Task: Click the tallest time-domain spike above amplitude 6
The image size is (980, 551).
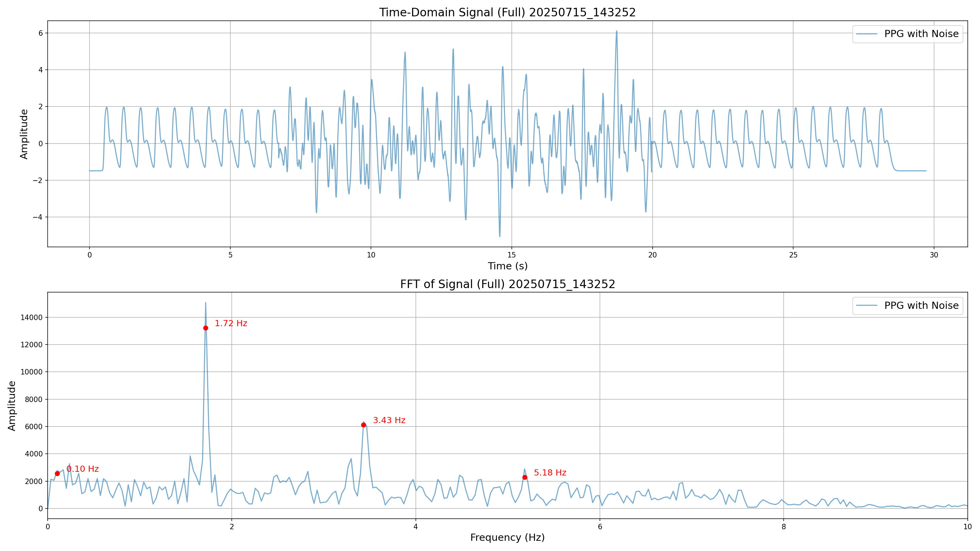Action: point(616,32)
